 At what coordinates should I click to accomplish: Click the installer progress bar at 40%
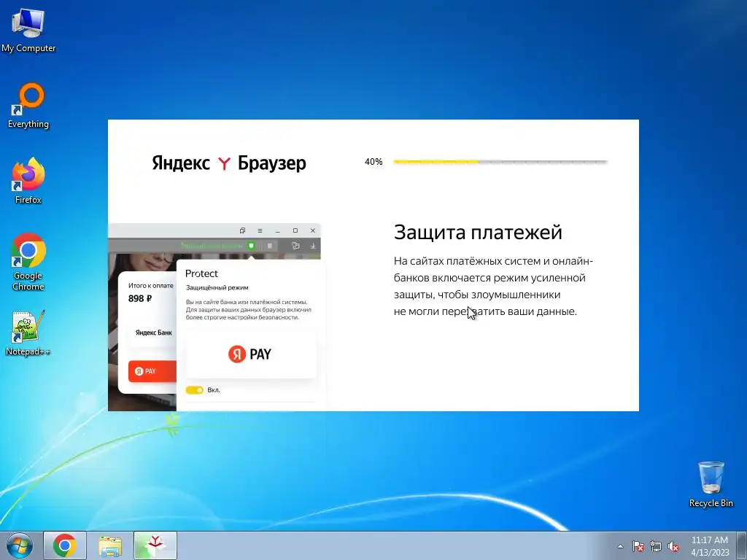tap(500, 162)
